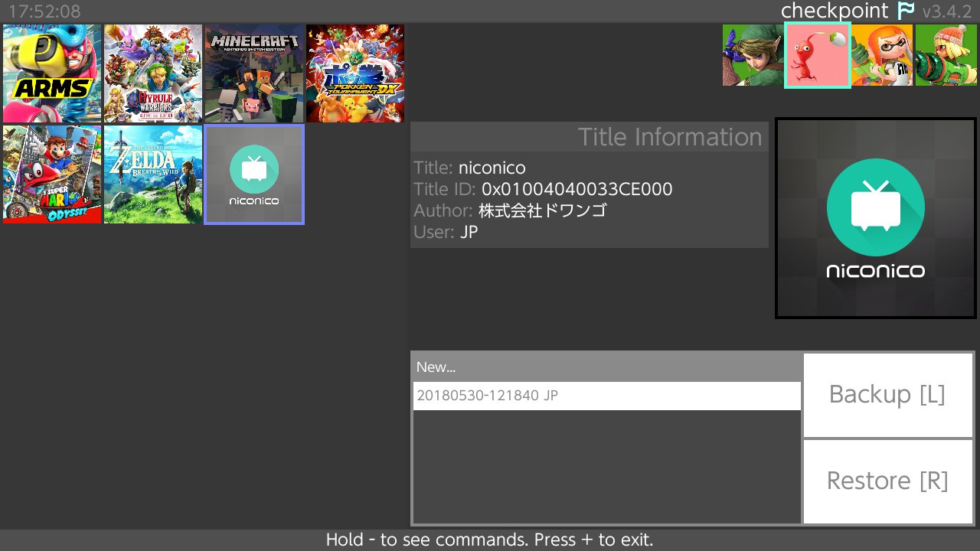
Task: Click the v3.4.2 version label
Action: coord(948,11)
